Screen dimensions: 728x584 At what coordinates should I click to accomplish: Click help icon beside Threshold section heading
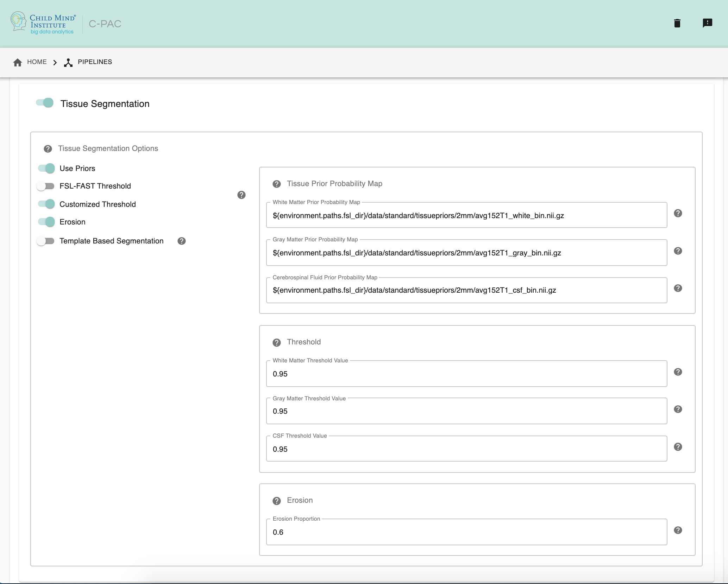pyautogui.click(x=277, y=342)
